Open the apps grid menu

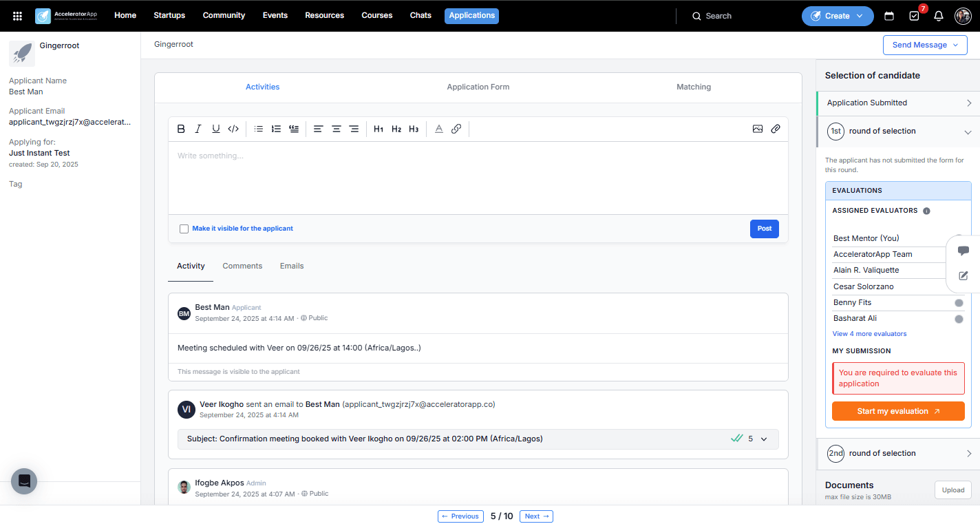click(x=18, y=16)
